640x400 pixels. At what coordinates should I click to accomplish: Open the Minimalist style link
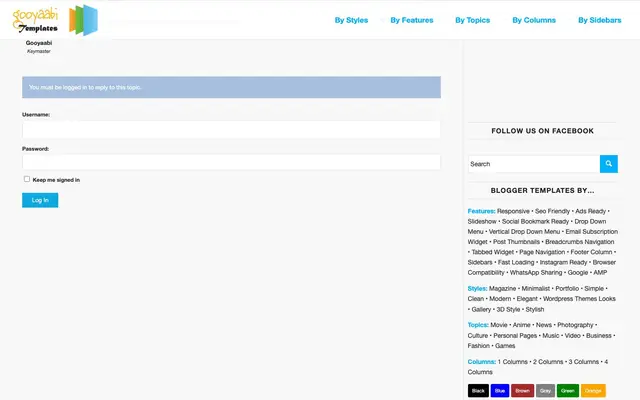536,288
